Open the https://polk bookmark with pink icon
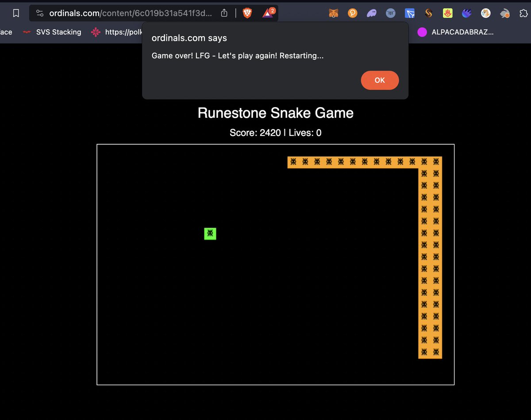Screen dimensions: 531x420 point(116,32)
